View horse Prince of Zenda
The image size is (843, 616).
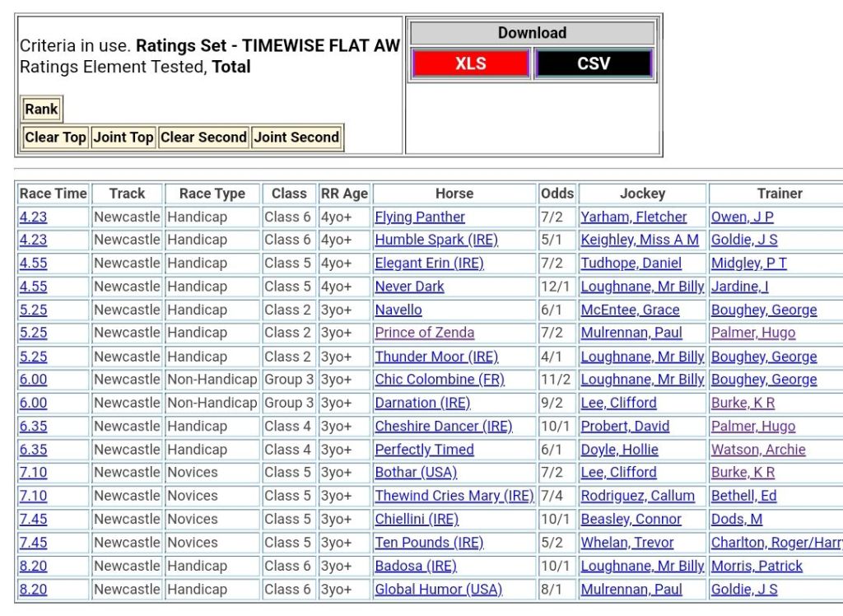pos(424,333)
